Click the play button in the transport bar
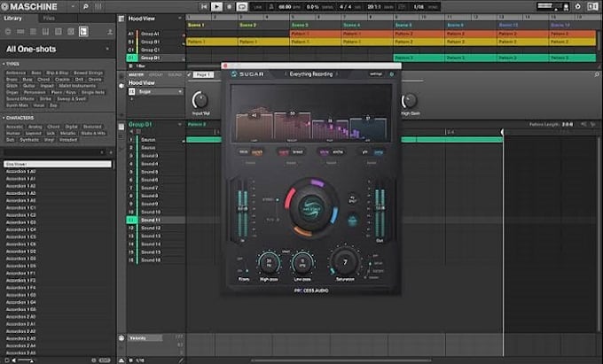The width and height of the screenshot is (603, 364). tap(216, 6)
